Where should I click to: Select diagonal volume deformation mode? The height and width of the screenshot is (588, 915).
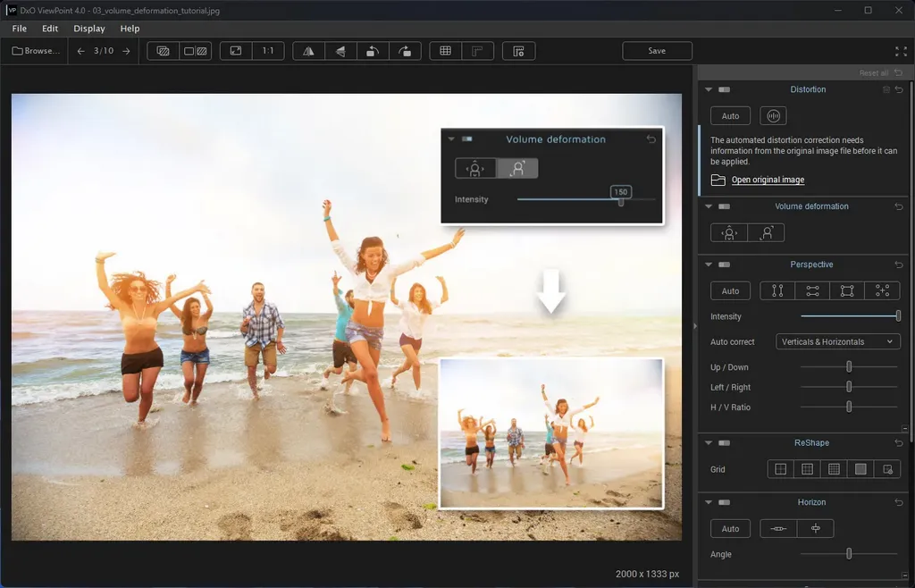tap(766, 232)
